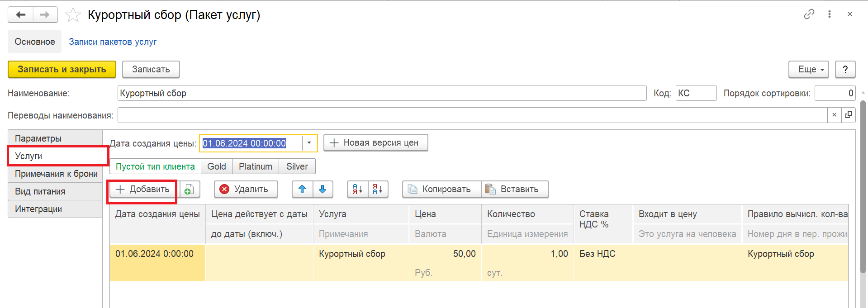Open the help question mark button
Screen dimensions: 868x308
(845, 69)
